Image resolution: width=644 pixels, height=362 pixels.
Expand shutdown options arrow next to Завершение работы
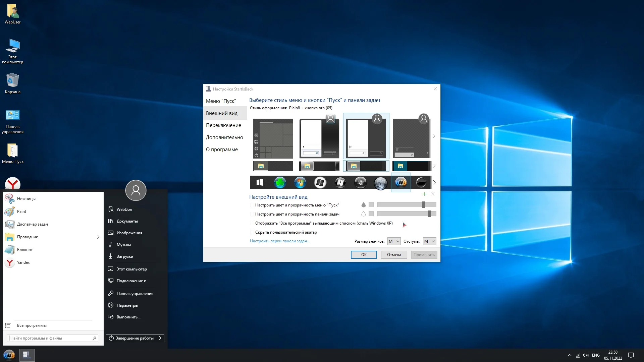[x=160, y=338]
